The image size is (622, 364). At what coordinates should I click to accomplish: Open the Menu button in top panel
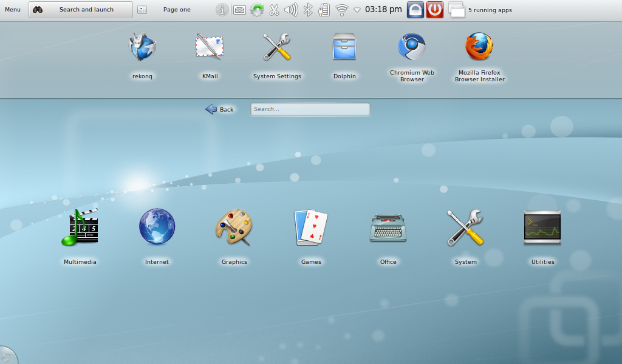13,10
